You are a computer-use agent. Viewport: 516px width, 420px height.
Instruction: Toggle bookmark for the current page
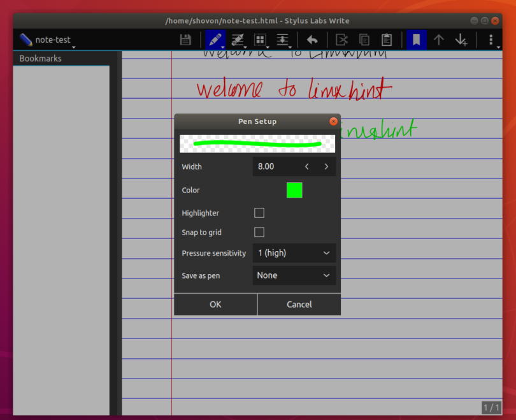416,40
